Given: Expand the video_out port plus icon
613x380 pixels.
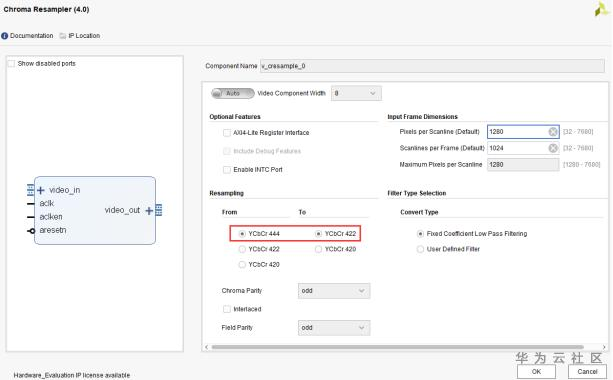Looking at the screenshot, I should pos(149,211).
